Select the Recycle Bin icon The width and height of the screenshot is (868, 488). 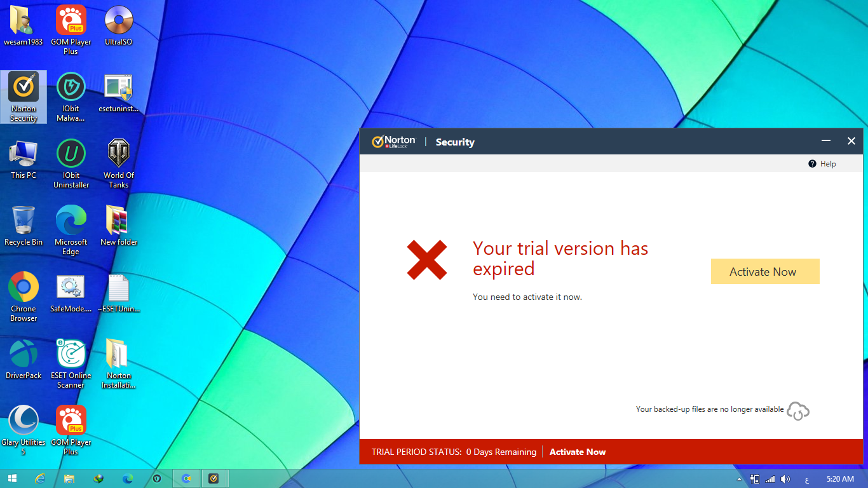click(x=24, y=226)
